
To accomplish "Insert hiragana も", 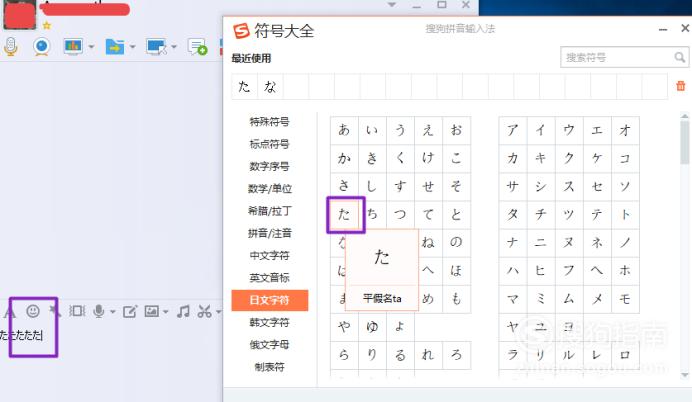I will pos(456,299).
